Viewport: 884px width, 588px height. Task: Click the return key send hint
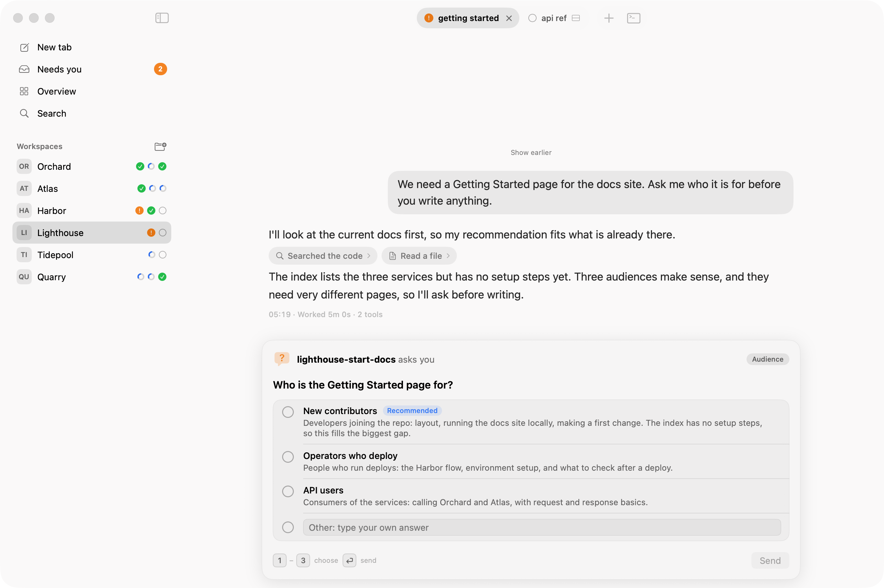click(x=349, y=561)
